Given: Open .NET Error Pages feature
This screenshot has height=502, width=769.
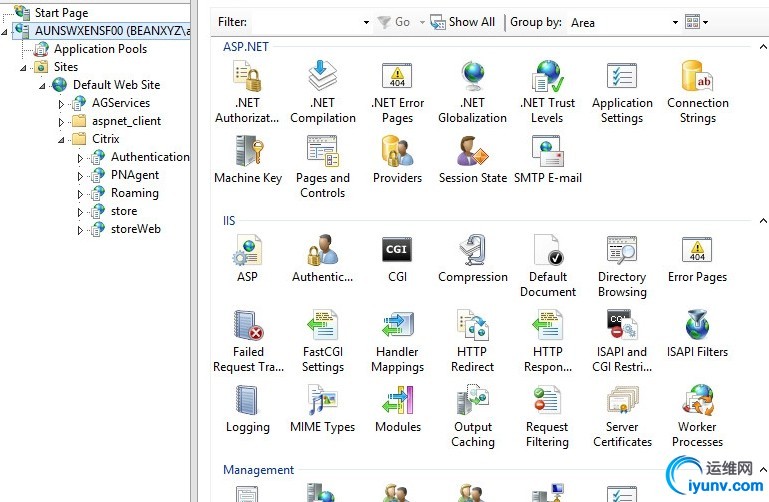Looking at the screenshot, I should tap(397, 91).
